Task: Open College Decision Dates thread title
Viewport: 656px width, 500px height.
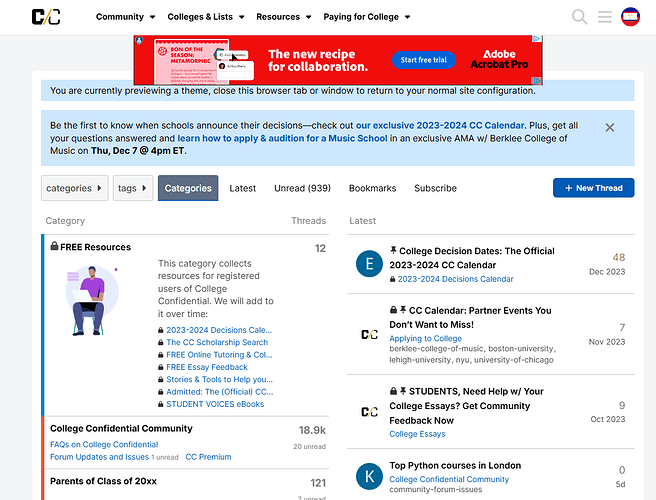Action: pos(472,258)
